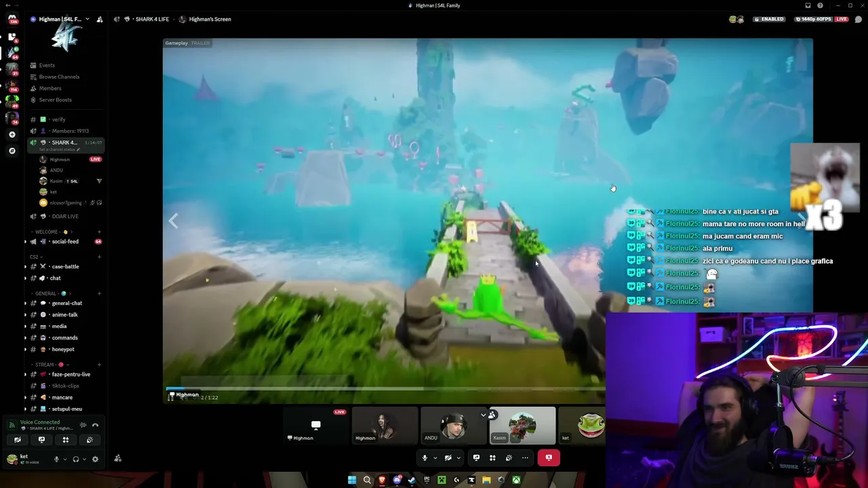Open Discord inbox in the title bar
Viewport: 868px width, 488px height.
(808, 5)
